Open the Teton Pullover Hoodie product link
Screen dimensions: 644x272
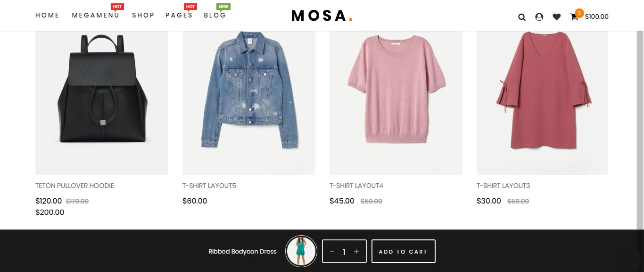click(74, 186)
